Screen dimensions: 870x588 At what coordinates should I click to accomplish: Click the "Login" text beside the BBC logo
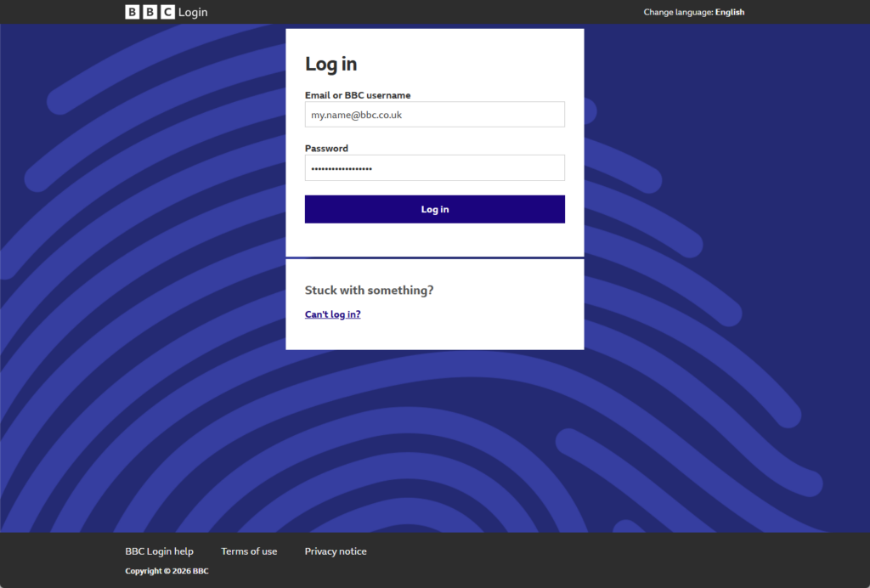click(x=193, y=13)
